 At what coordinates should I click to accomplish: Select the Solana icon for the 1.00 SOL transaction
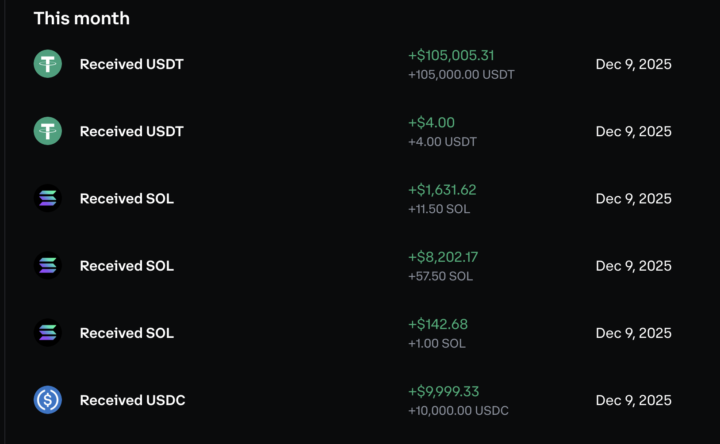(47, 333)
